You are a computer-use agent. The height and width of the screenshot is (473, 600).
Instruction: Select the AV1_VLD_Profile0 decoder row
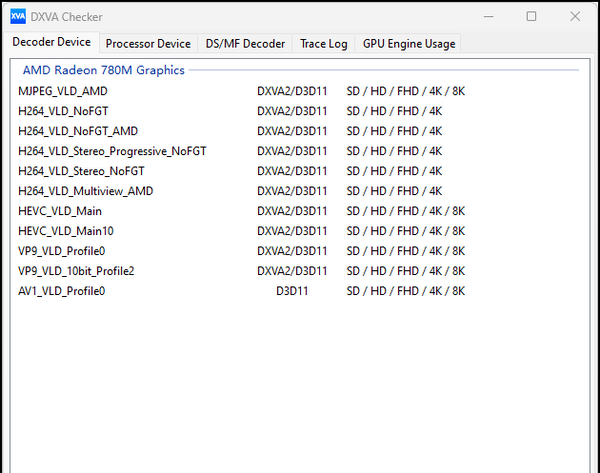pos(61,291)
